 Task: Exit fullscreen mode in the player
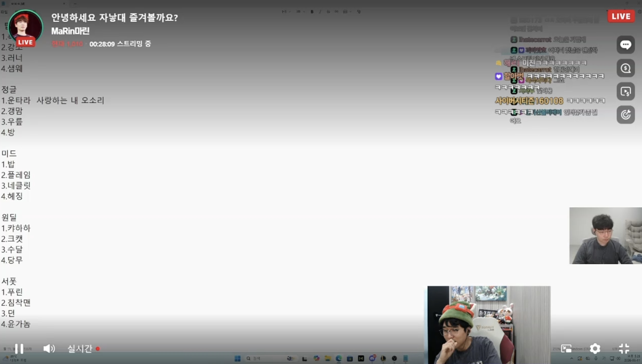[624, 348]
